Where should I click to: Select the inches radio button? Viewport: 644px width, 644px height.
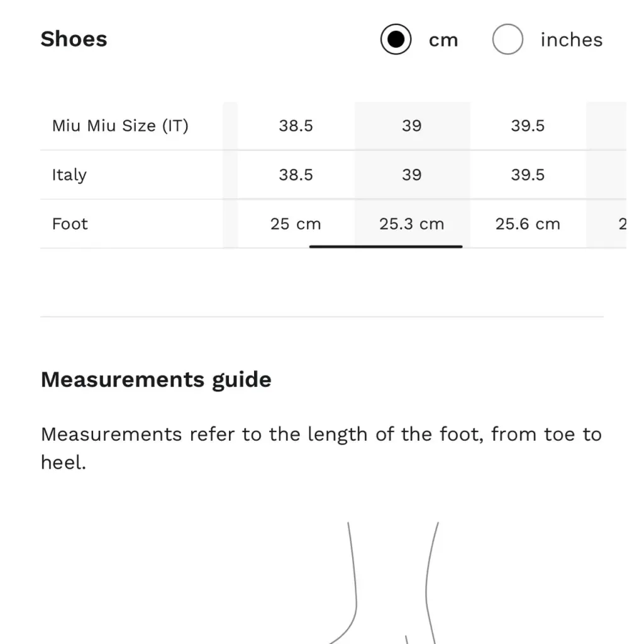coord(508,40)
